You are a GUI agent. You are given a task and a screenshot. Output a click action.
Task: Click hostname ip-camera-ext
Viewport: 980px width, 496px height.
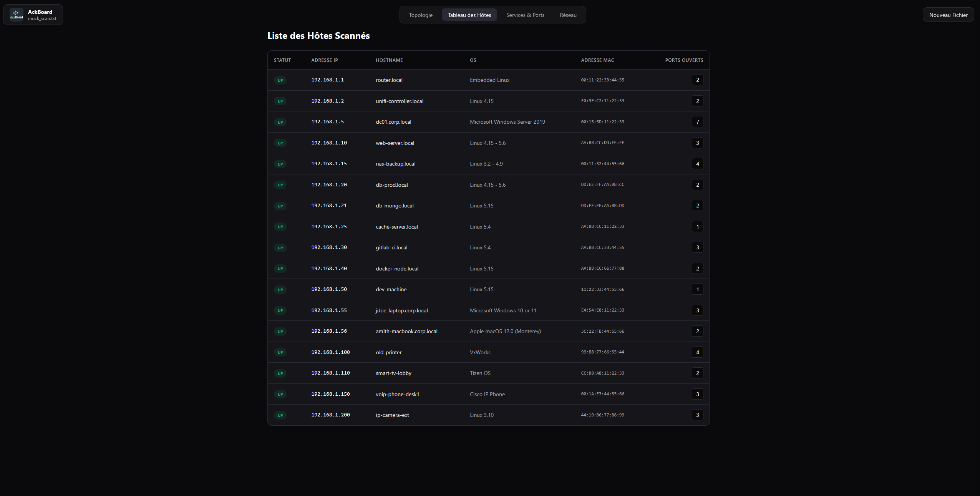[392, 415]
